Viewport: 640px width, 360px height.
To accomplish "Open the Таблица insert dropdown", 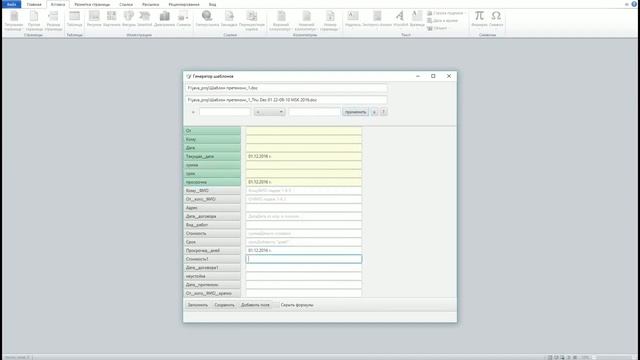I will pos(74,19).
